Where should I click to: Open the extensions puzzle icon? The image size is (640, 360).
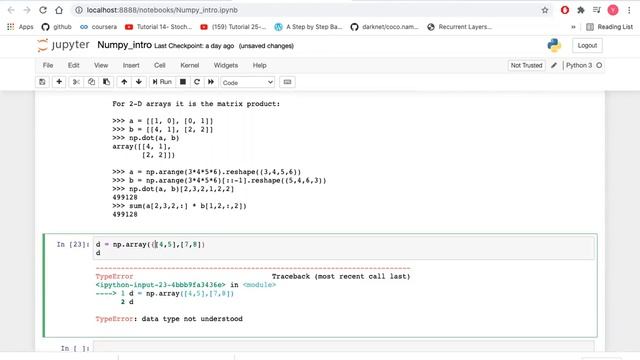[x=581, y=10]
